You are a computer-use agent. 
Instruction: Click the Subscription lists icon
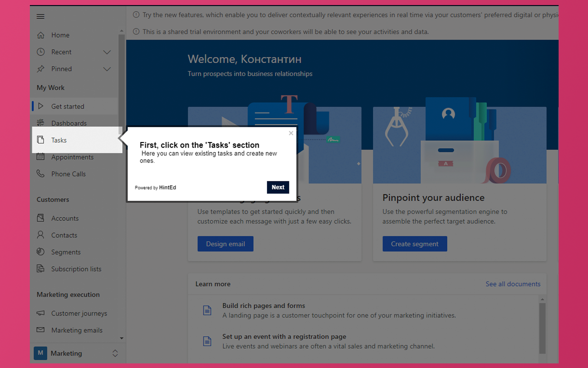pos(41,269)
